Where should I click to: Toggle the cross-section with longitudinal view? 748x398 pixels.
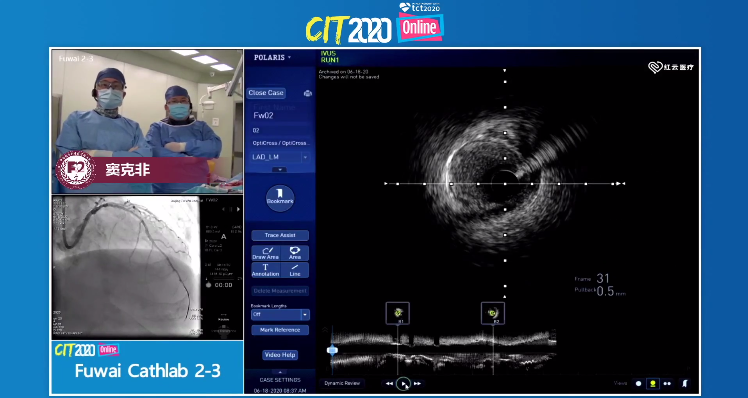tap(653, 383)
